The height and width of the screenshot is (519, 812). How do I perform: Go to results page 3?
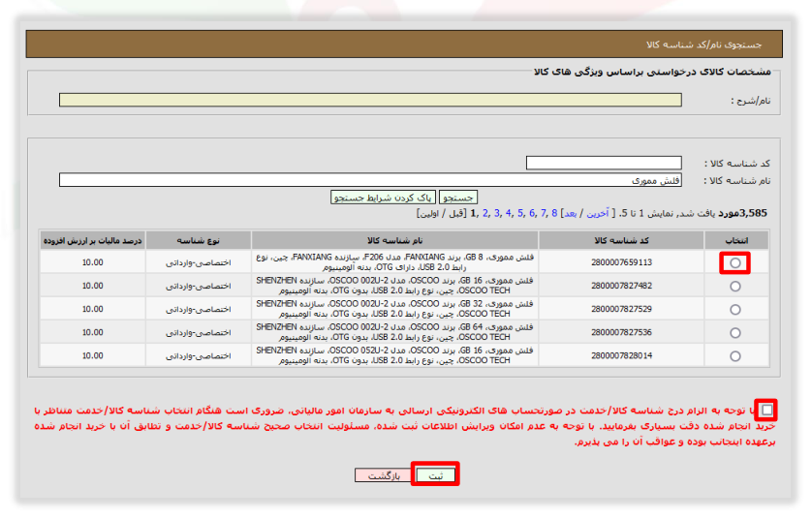[497, 213]
